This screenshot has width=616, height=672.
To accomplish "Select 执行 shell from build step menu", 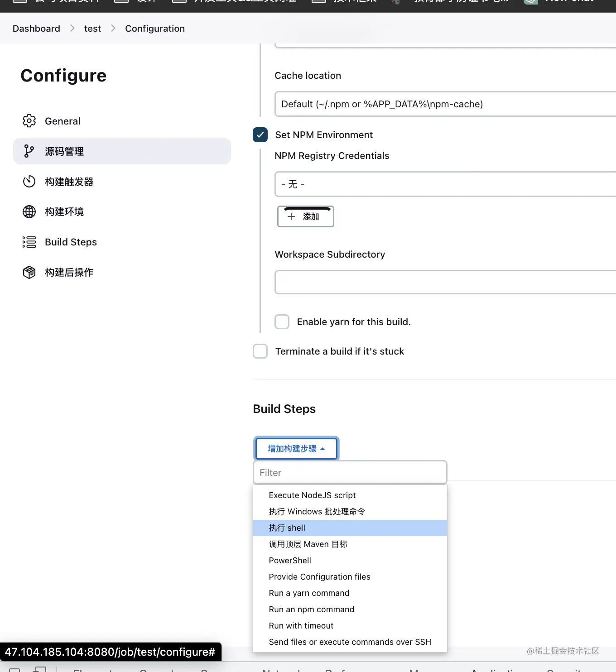I will 287,528.
